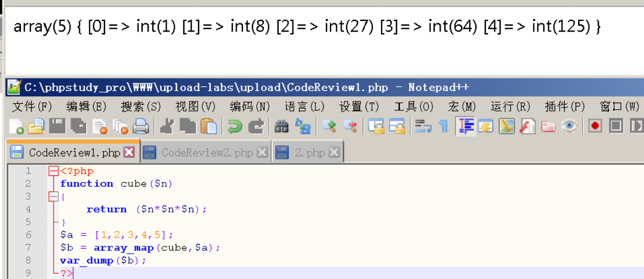Screen dimensions: 644x279
Task: Click the array_map code line
Action: [140, 247]
